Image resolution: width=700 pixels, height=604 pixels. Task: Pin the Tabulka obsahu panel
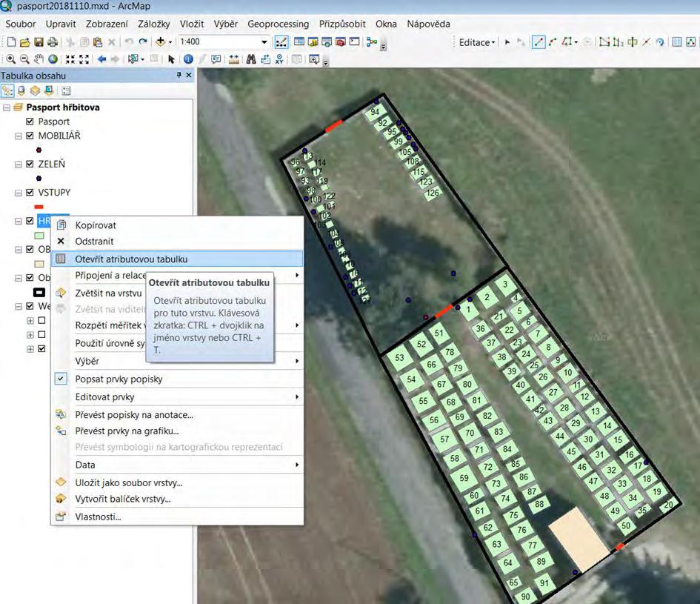tap(179, 75)
